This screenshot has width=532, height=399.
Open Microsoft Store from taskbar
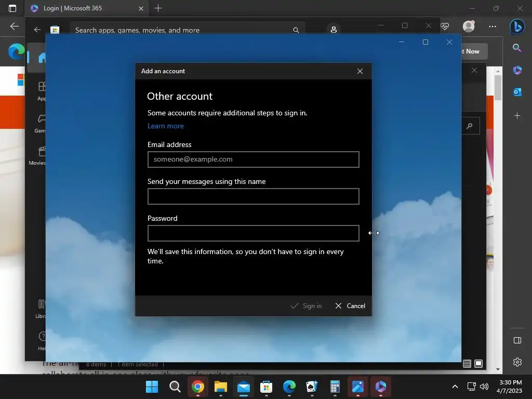[267, 387]
